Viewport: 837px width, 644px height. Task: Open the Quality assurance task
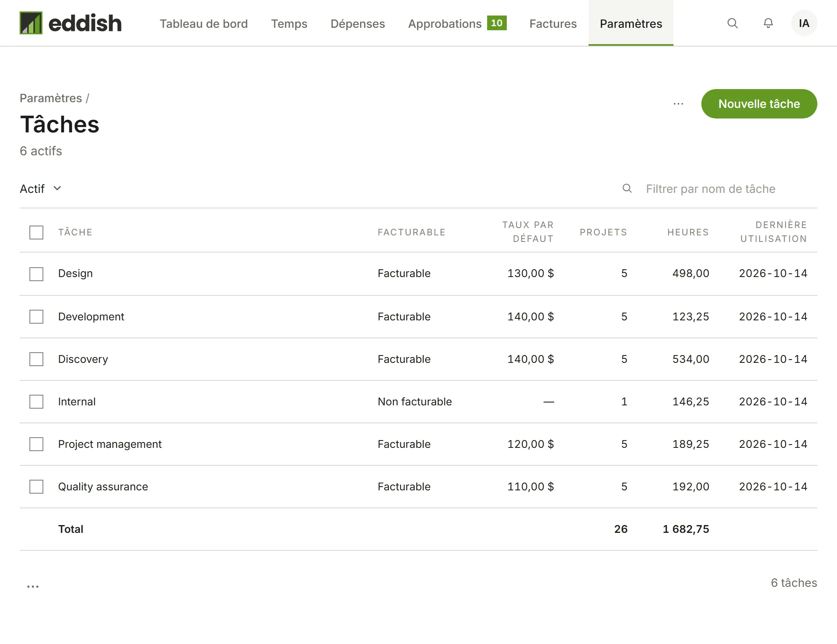pos(103,487)
